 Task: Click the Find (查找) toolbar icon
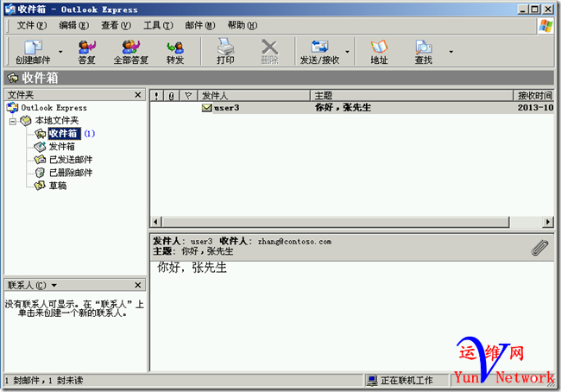(x=424, y=52)
